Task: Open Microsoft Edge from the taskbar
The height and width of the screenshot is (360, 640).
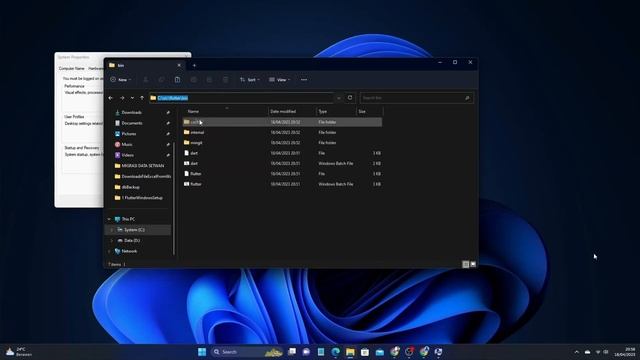Action: [x=336, y=352]
